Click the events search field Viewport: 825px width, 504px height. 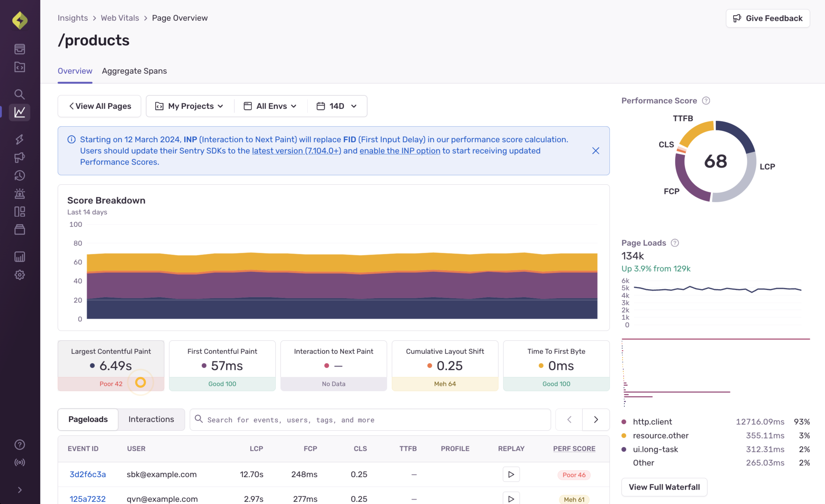click(x=370, y=420)
